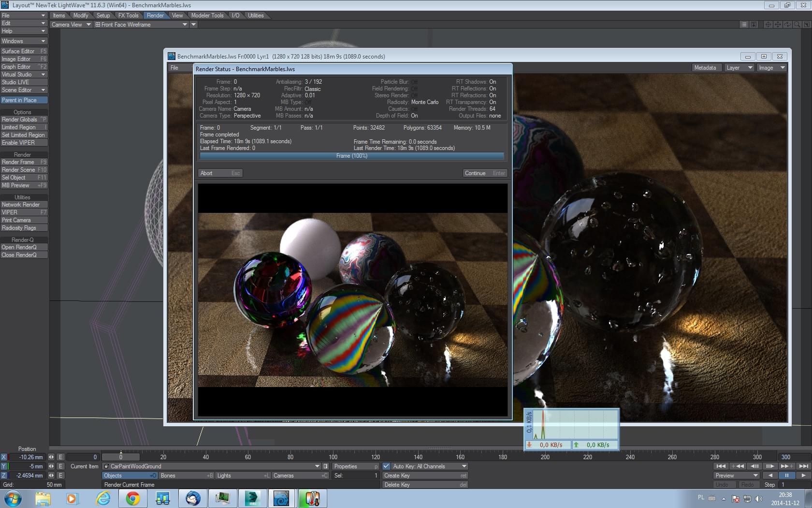Open Google Chrome from the taskbar

click(x=133, y=498)
